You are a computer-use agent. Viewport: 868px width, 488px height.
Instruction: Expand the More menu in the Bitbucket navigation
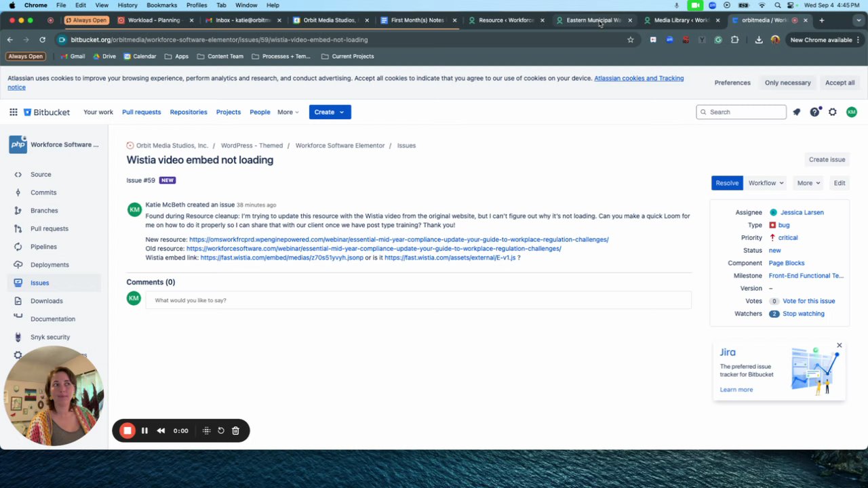point(288,112)
